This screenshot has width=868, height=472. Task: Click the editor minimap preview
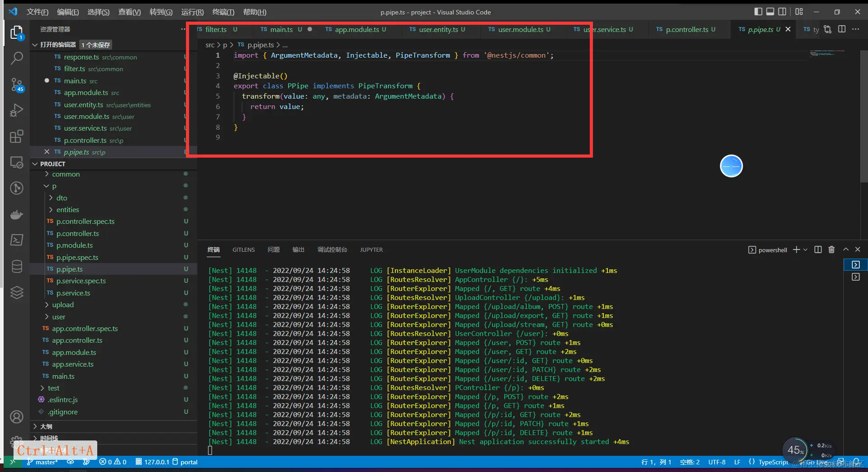tap(827, 54)
